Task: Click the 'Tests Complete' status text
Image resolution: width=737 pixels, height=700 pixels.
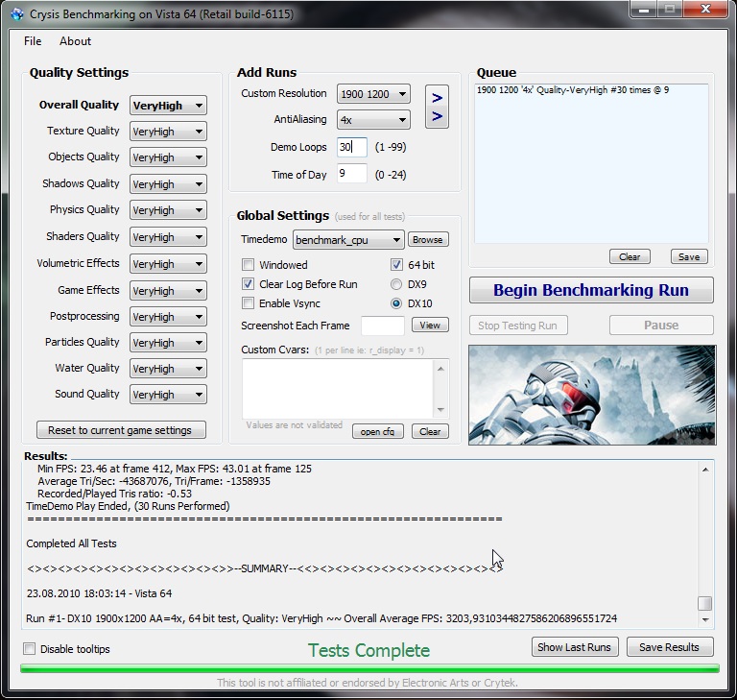Action: [368, 650]
